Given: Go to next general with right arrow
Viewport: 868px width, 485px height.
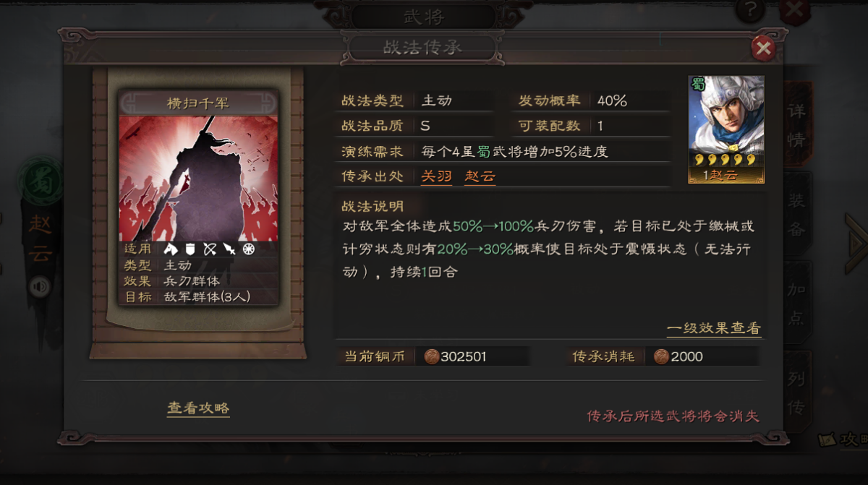Looking at the screenshot, I should (858, 244).
